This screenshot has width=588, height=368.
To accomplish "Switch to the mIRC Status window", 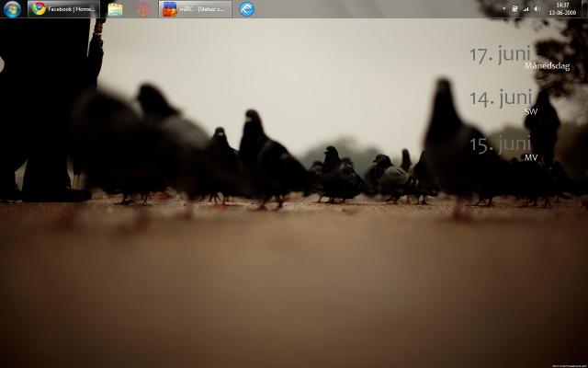I will coord(195,9).
